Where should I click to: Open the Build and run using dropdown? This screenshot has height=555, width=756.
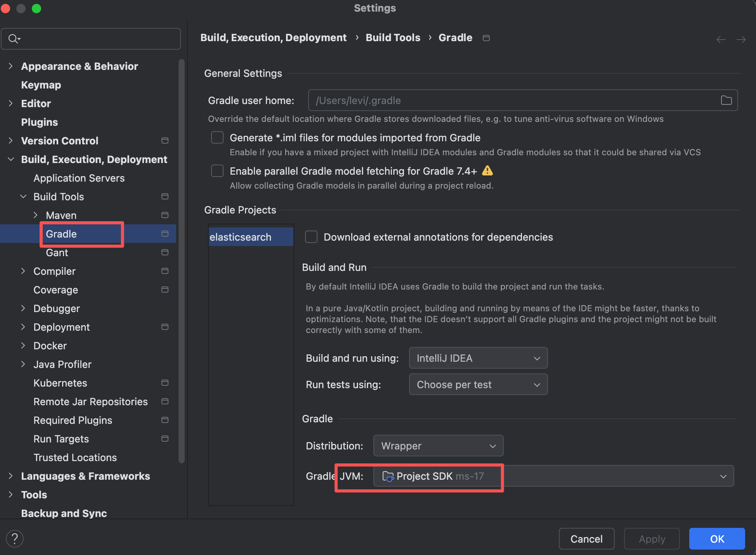[478, 358]
